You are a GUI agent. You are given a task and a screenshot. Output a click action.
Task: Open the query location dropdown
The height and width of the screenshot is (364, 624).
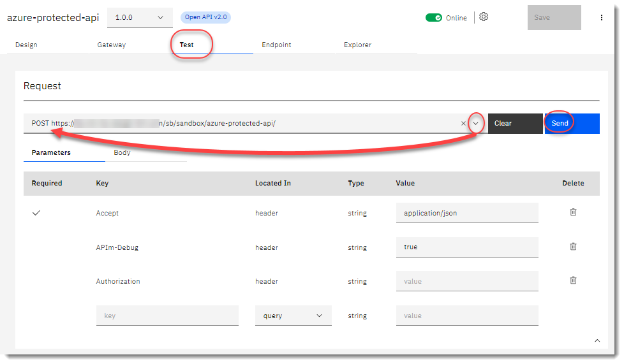coord(293,316)
